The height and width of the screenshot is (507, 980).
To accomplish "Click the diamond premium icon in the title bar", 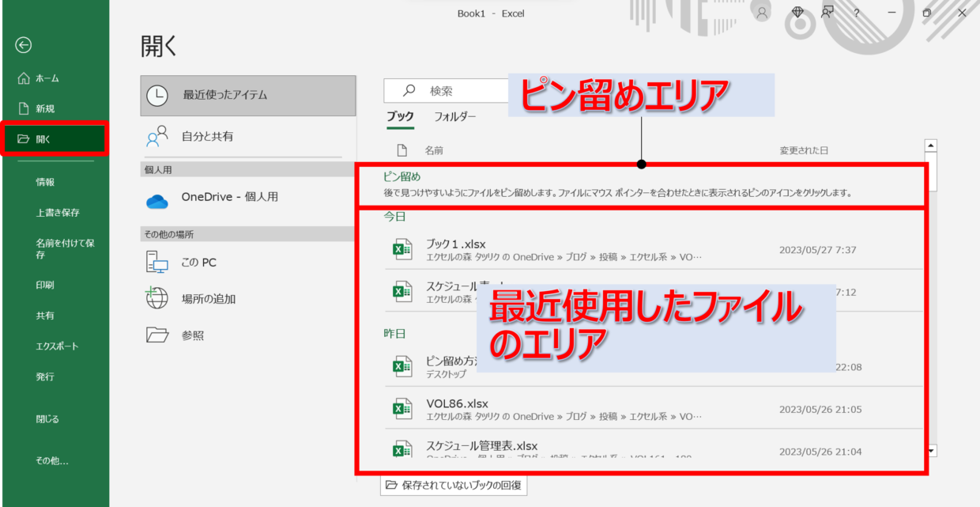I will pos(797,13).
